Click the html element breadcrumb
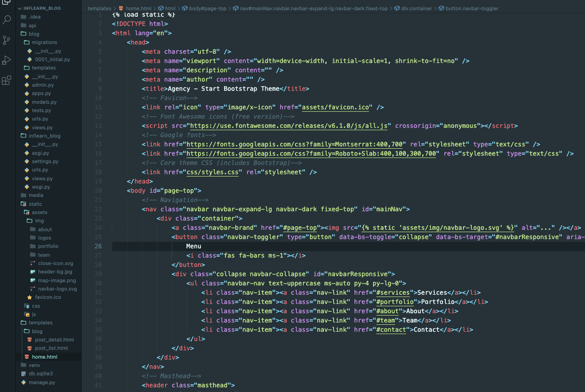Image resolution: width=585 pixels, height=392 pixels. [167, 8]
